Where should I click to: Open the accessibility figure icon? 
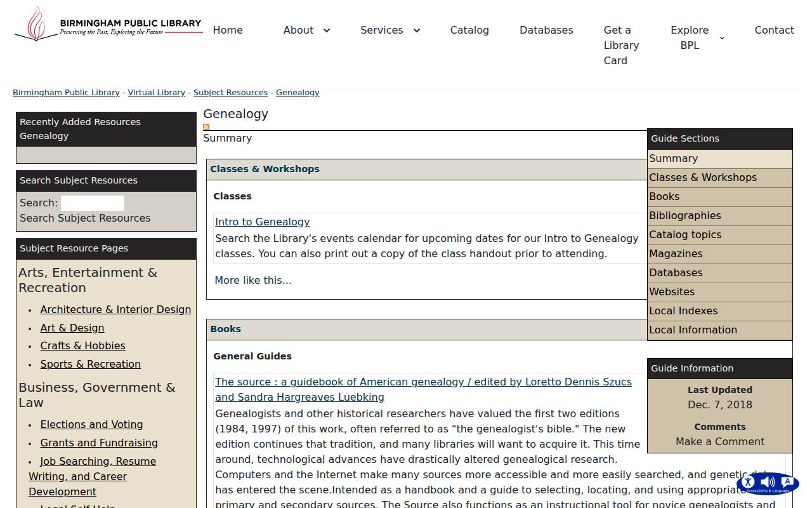point(748,482)
